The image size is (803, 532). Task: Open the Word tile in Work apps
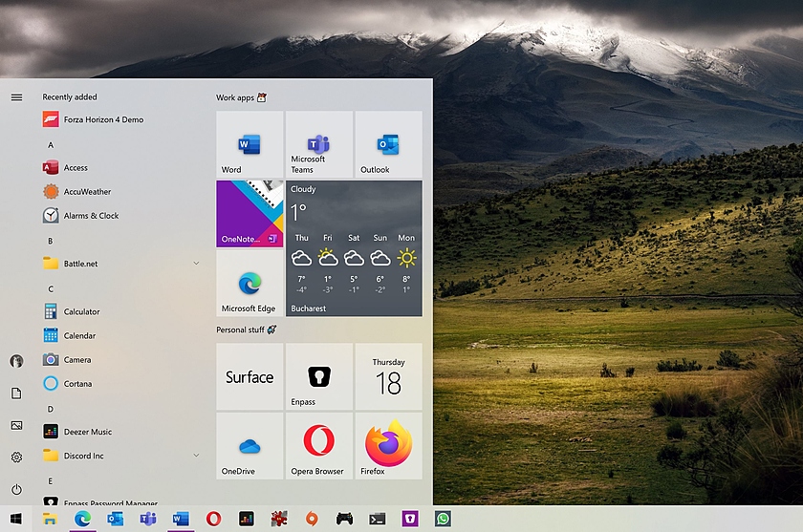pos(250,144)
